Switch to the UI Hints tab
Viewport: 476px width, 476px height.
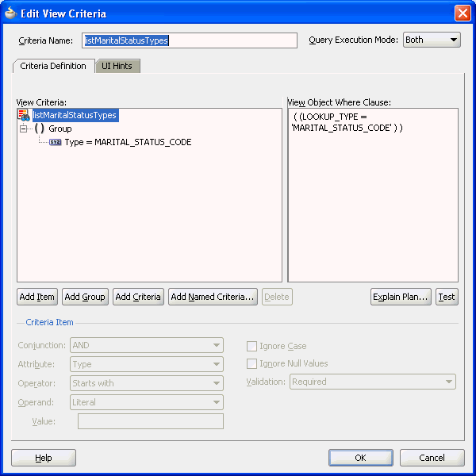pyautogui.click(x=117, y=67)
